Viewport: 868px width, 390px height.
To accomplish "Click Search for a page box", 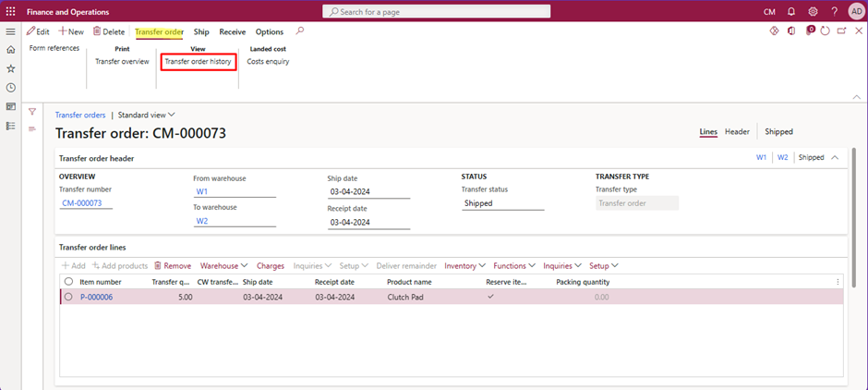I will point(437,12).
